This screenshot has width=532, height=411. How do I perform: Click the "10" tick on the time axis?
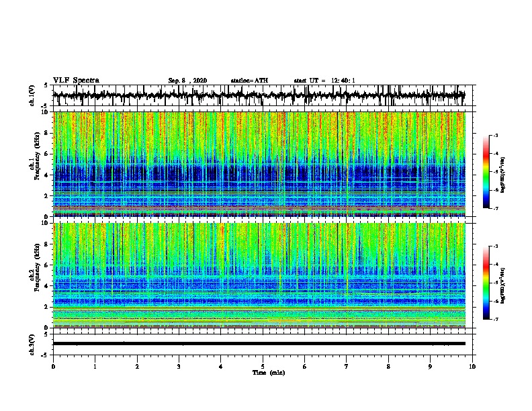pos(472,367)
